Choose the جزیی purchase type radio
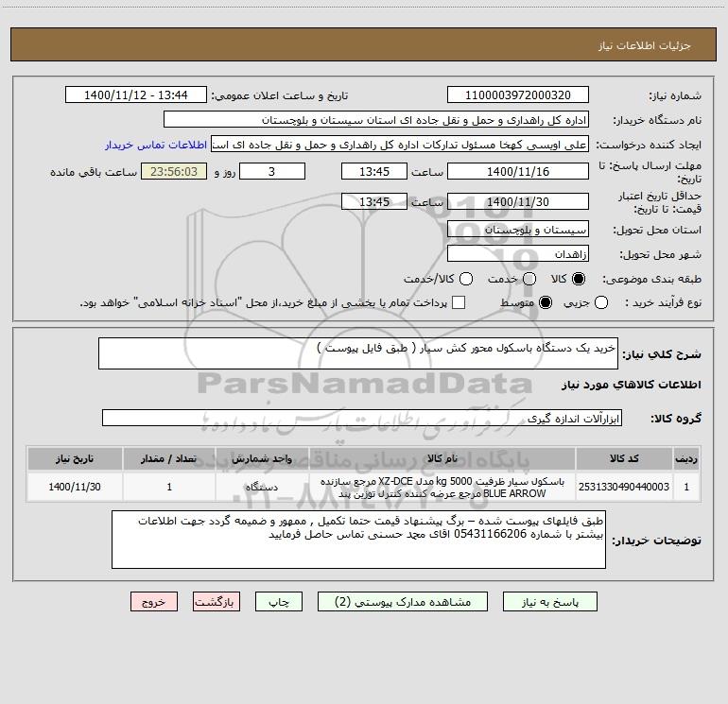This screenshot has width=728, height=704. 601,302
